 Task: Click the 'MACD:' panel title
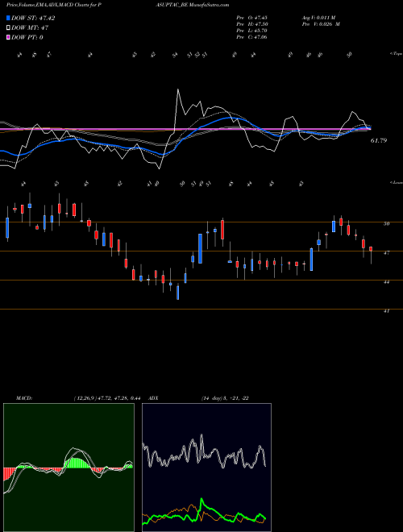[x=23, y=398]
